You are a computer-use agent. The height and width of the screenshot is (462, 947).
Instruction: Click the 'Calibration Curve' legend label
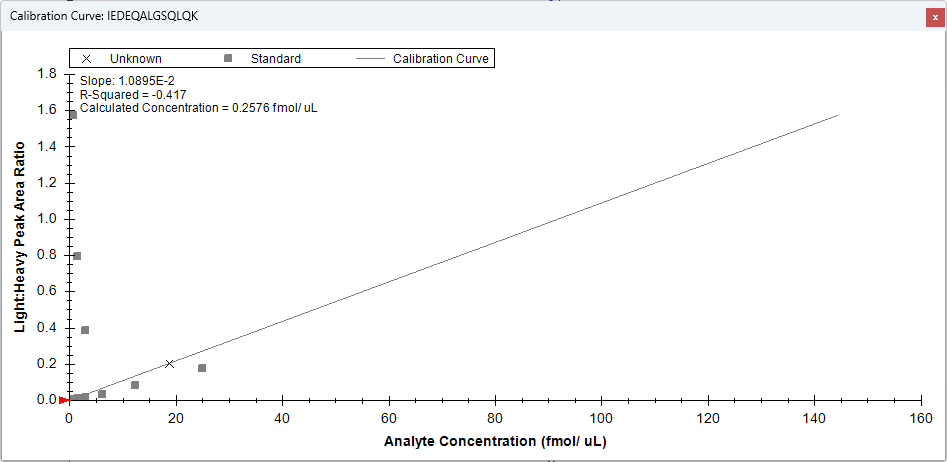440,59
